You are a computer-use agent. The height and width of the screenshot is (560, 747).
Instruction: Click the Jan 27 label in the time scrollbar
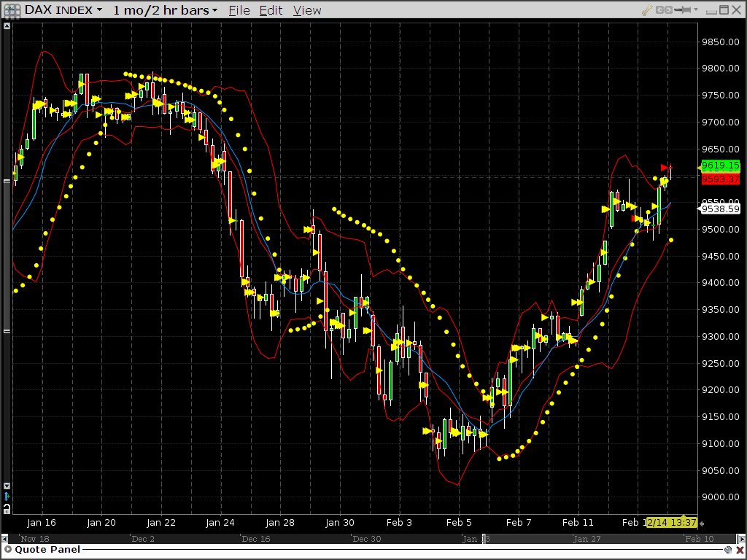(587, 539)
